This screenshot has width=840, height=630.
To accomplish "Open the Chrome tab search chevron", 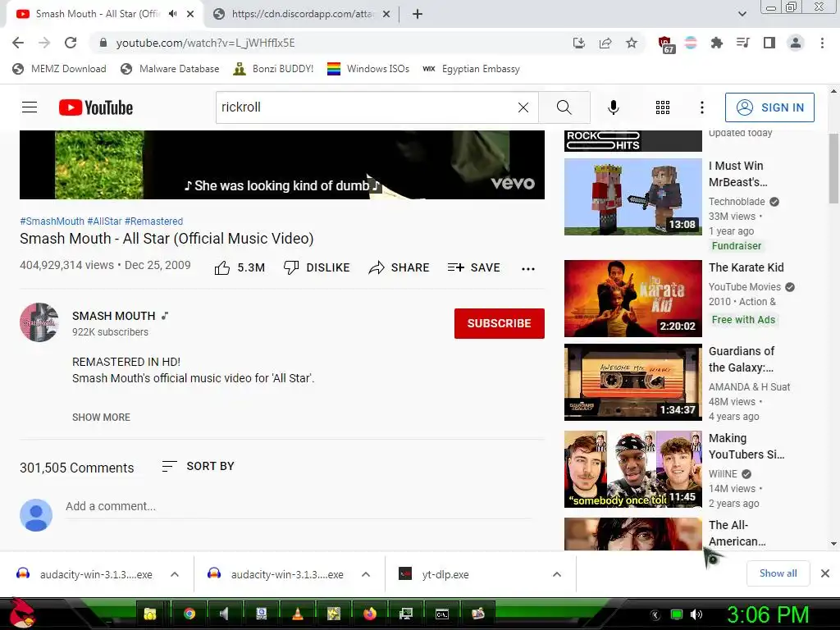I will click(742, 14).
